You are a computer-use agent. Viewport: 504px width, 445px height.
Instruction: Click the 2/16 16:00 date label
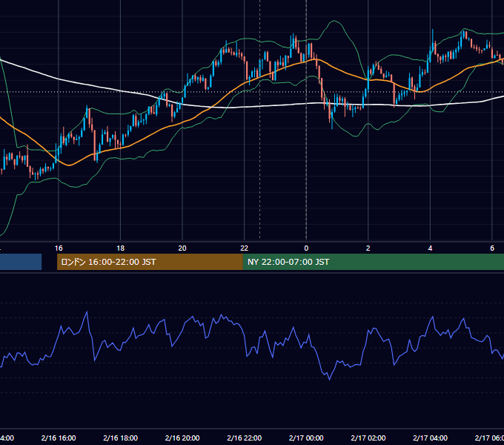59,438
